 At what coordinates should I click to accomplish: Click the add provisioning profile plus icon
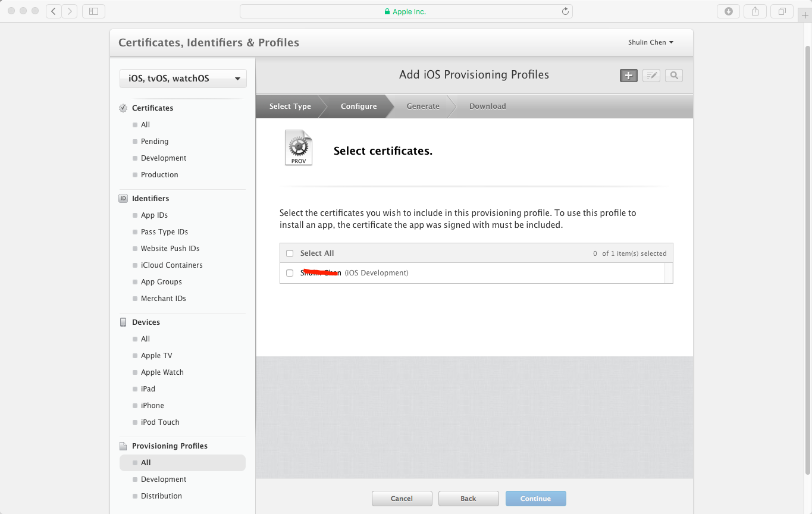629,76
